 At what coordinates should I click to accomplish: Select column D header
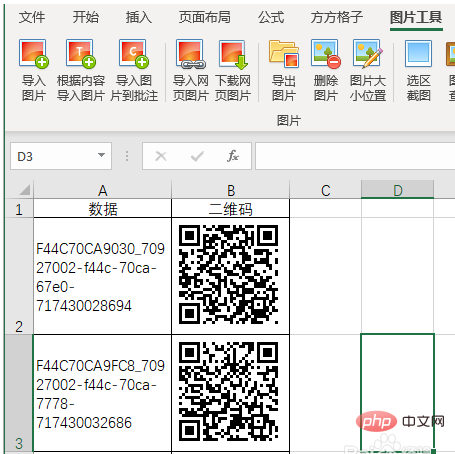coord(397,190)
